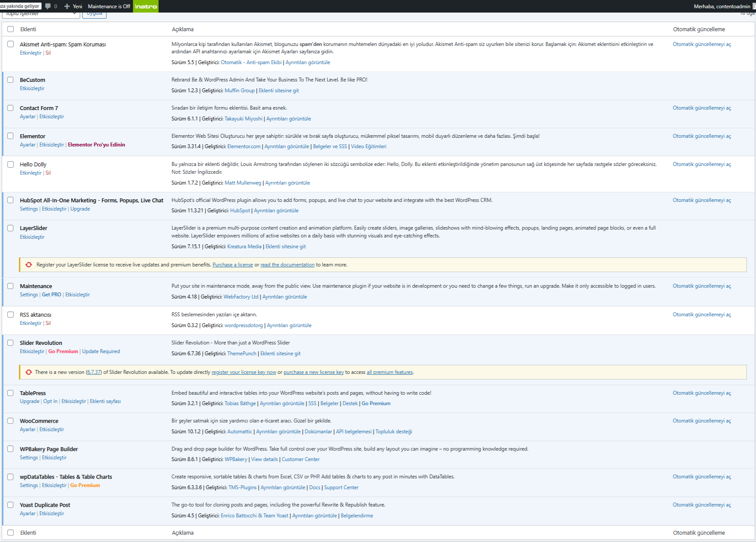
Task: Open Merhaba, contentoadmin account menu
Action: (x=722, y=6)
